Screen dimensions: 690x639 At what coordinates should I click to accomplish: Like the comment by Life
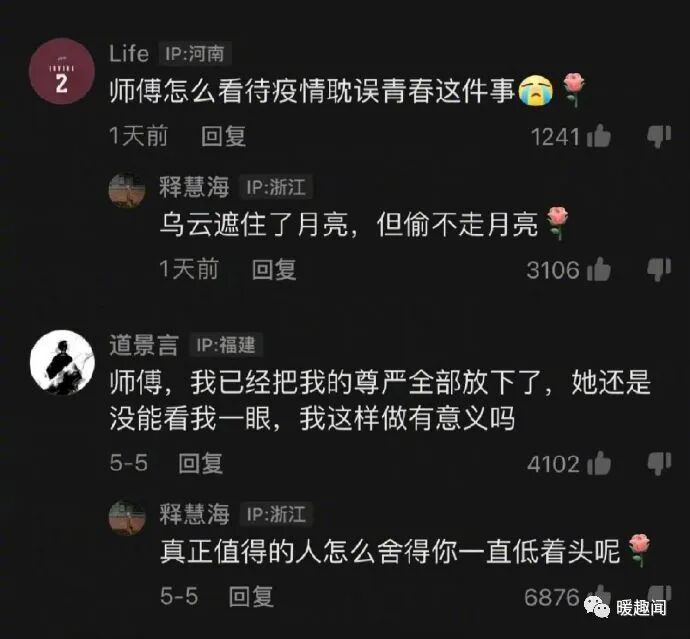pyautogui.click(x=598, y=136)
